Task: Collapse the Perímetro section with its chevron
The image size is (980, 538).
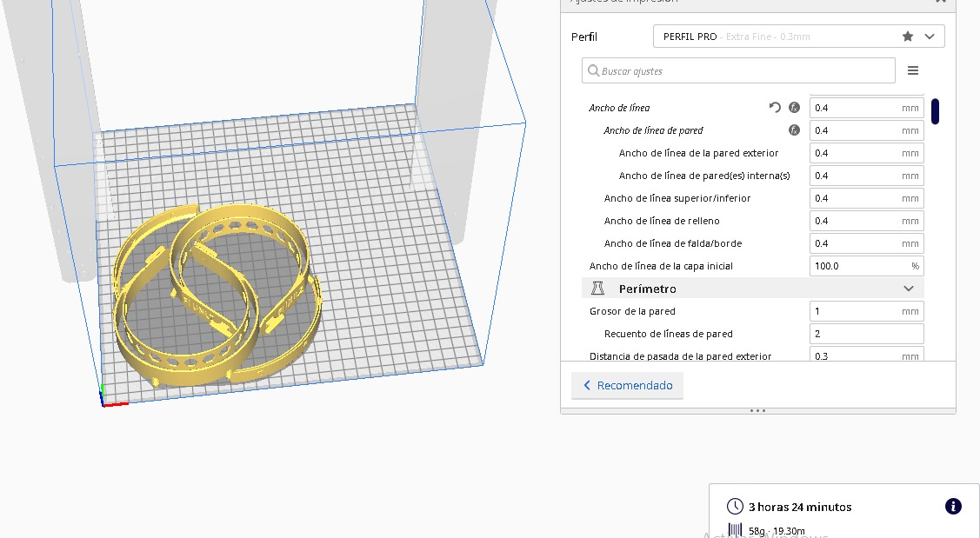Action: pyautogui.click(x=909, y=289)
